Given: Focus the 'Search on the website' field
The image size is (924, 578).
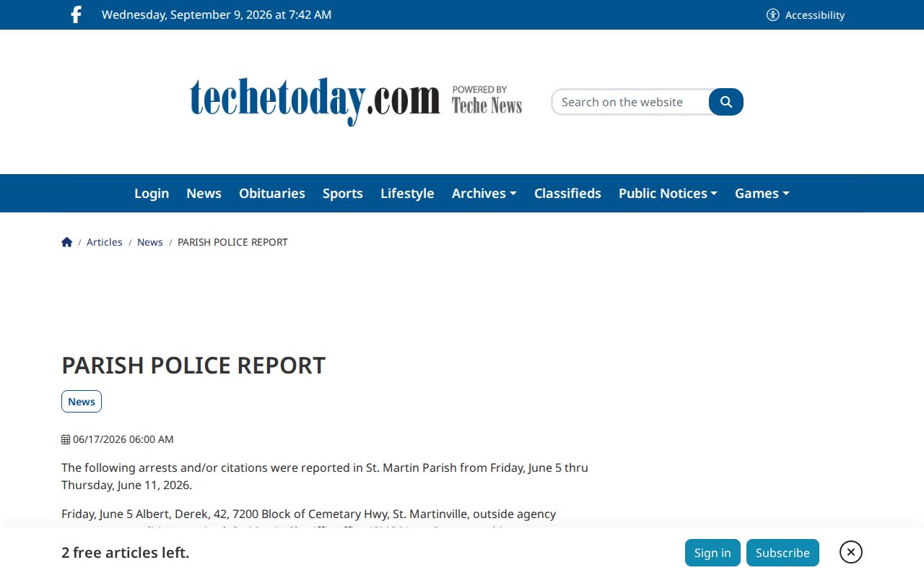Looking at the screenshot, I should coord(629,102).
